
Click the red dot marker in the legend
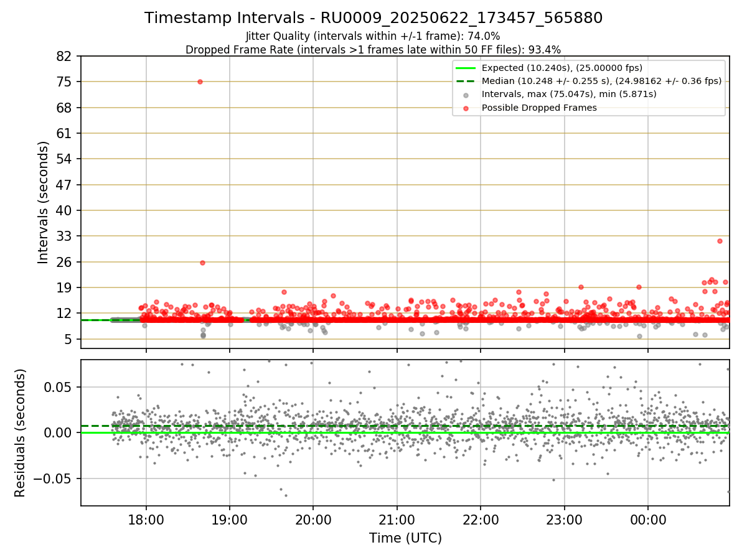(466, 108)
